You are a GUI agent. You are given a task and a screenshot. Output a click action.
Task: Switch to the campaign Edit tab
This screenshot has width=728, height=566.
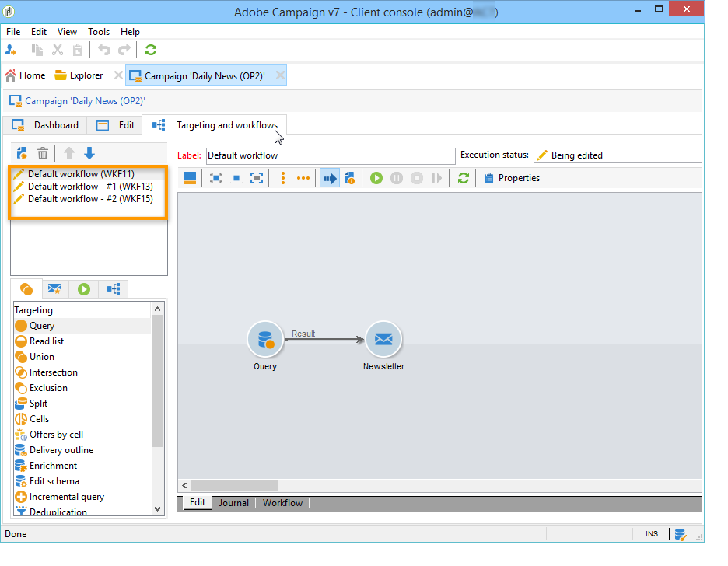116,125
